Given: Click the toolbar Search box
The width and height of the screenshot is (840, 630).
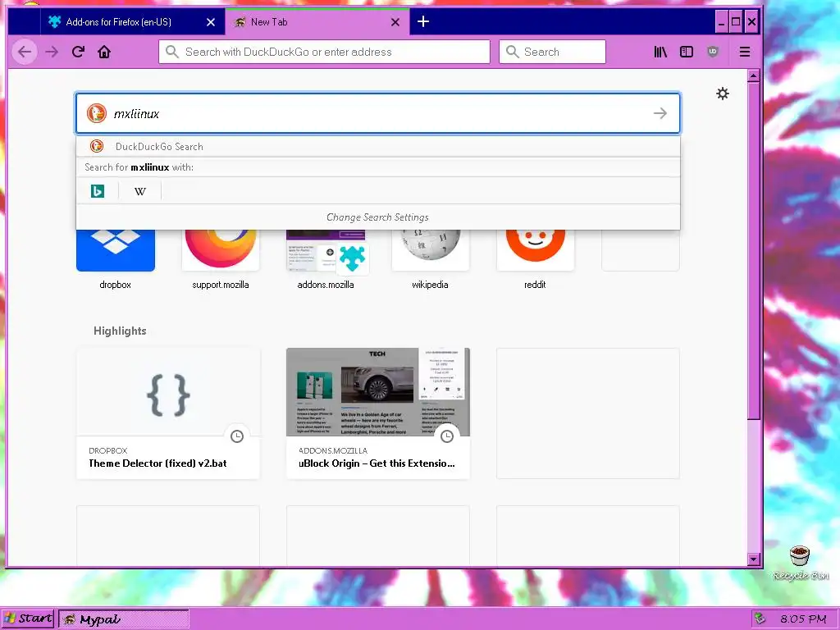Looking at the screenshot, I should 552,52.
